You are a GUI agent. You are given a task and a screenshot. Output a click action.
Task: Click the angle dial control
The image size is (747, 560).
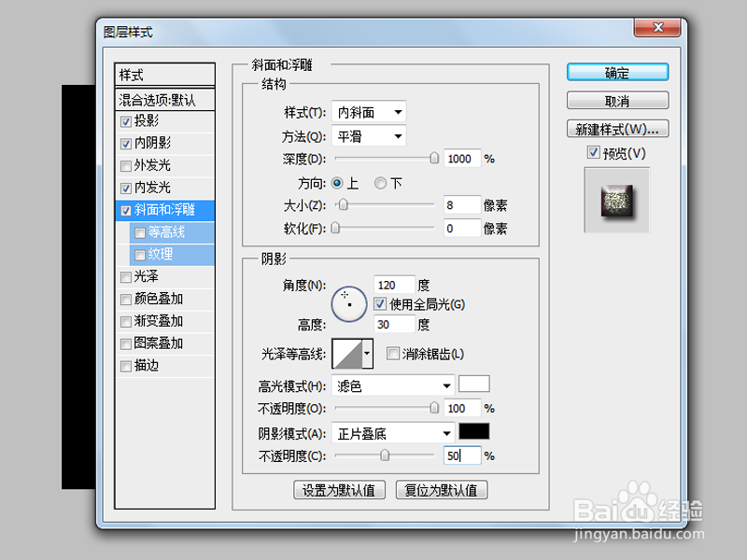348,304
